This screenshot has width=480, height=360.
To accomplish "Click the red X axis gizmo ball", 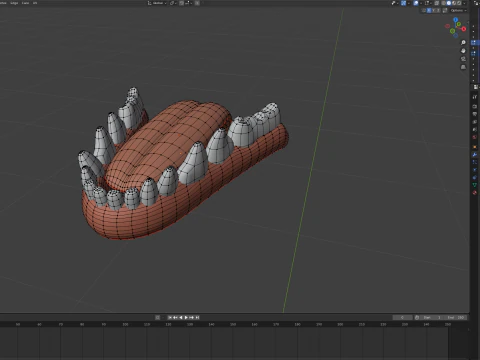I will pos(464,29).
